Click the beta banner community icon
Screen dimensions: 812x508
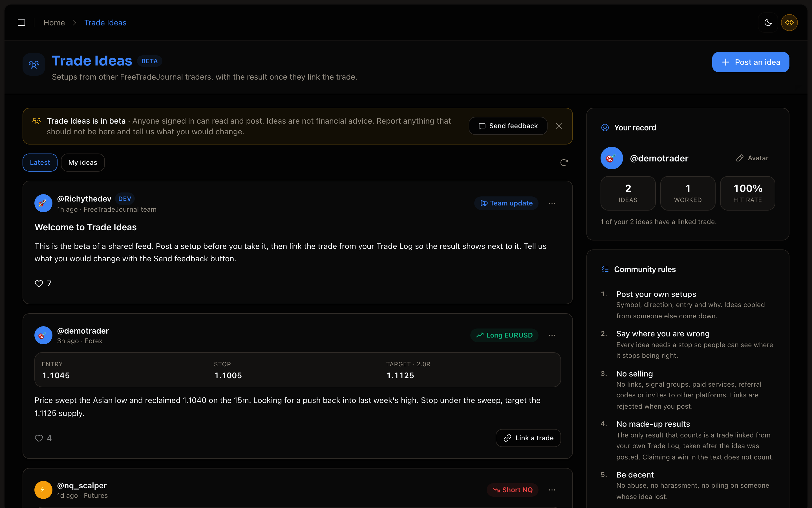point(37,121)
